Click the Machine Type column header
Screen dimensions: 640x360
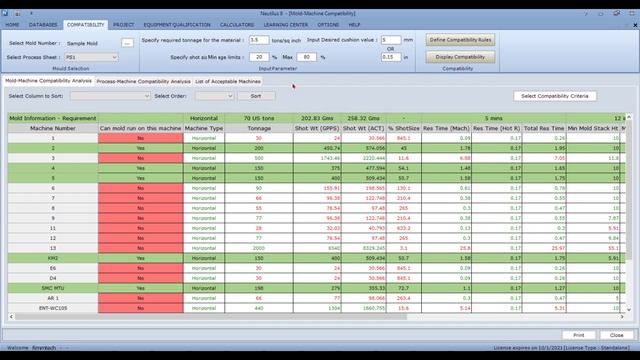click(x=204, y=128)
